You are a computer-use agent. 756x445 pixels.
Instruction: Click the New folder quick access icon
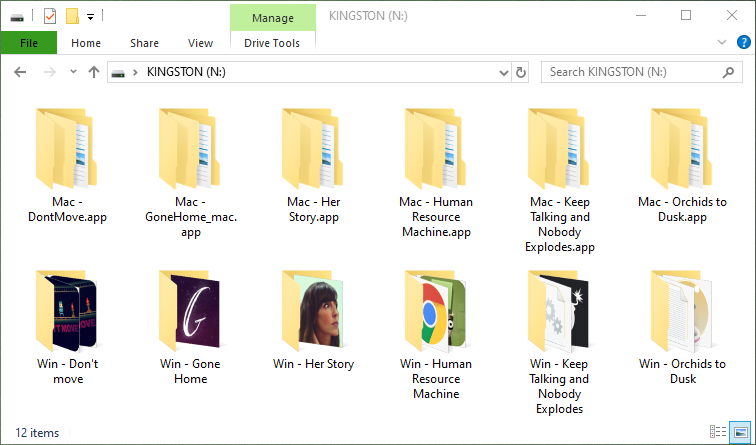point(72,16)
